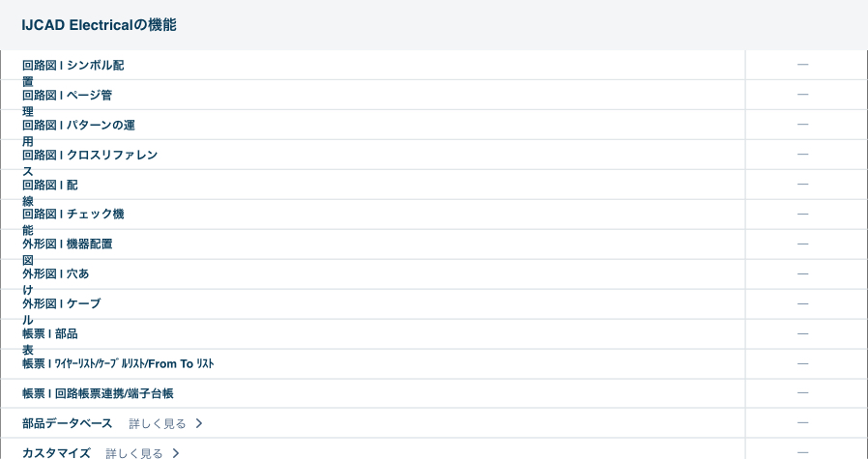Click the IJCAD Electricalの機能 heading
Viewport: 868px width, 459px height.
click(99, 25)
